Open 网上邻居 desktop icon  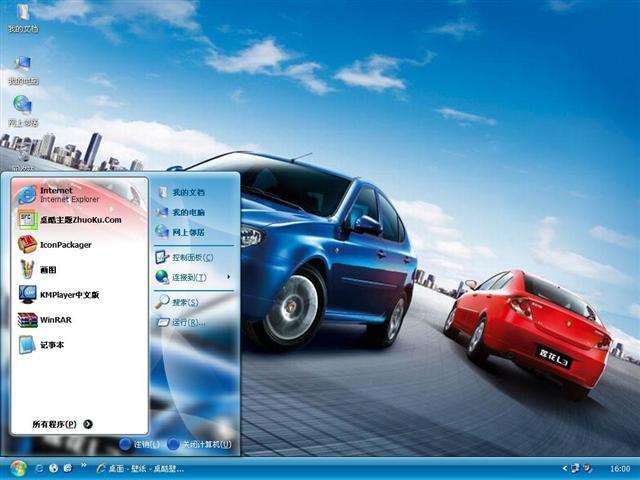coord(23,111)
